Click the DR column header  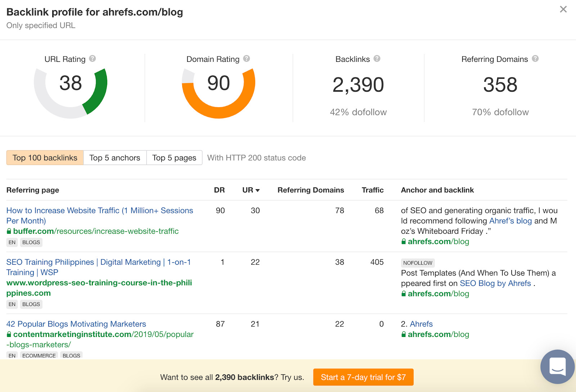220,190
